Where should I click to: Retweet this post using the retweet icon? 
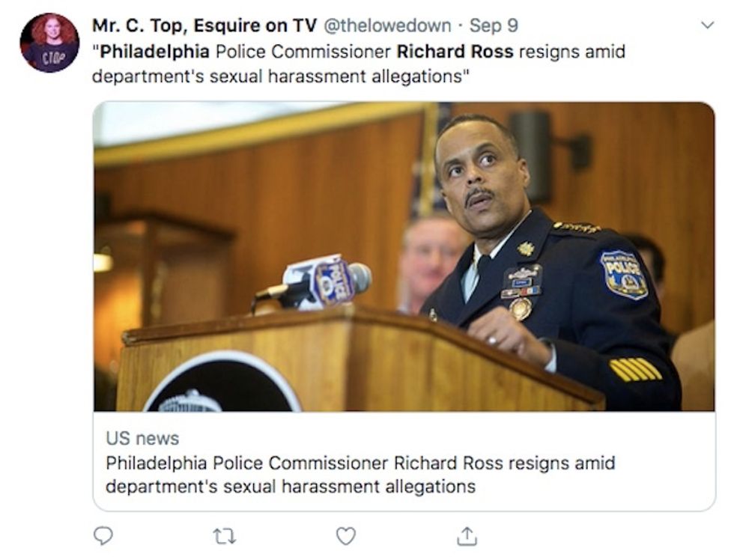(224, 536)
